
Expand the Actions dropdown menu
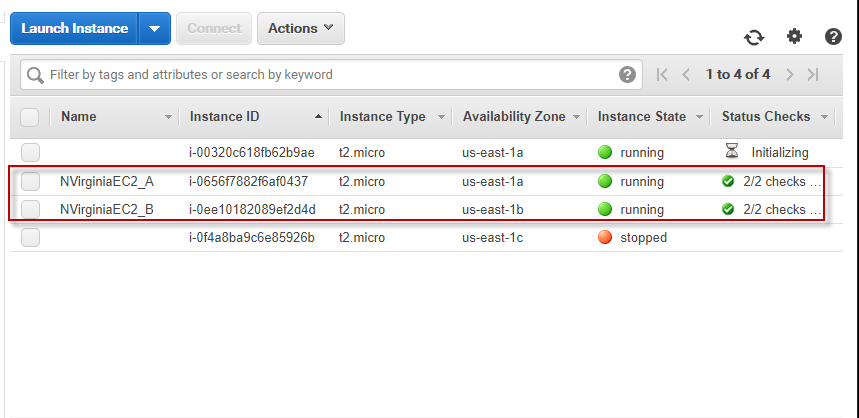click(x=300, y=28)
